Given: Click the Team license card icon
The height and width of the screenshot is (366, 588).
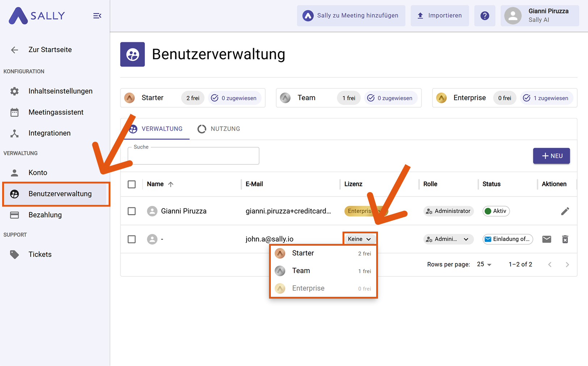Looking at the screenshot, I should (285, 98).
